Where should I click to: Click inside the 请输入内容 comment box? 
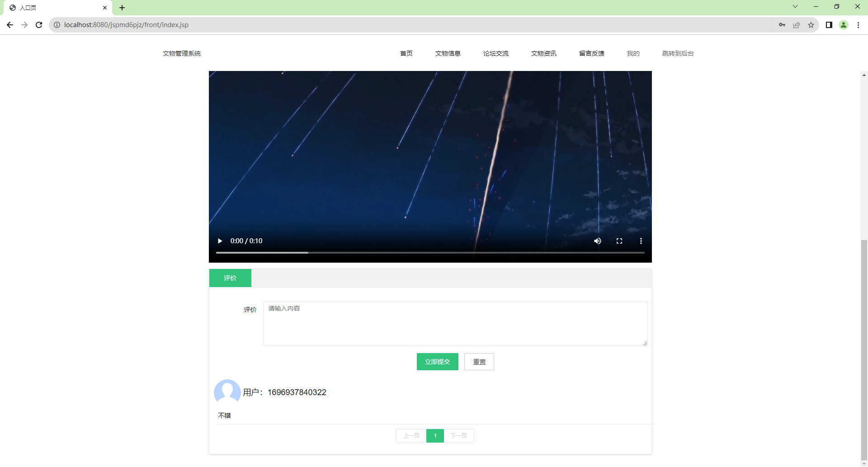[x=455, y=323]
